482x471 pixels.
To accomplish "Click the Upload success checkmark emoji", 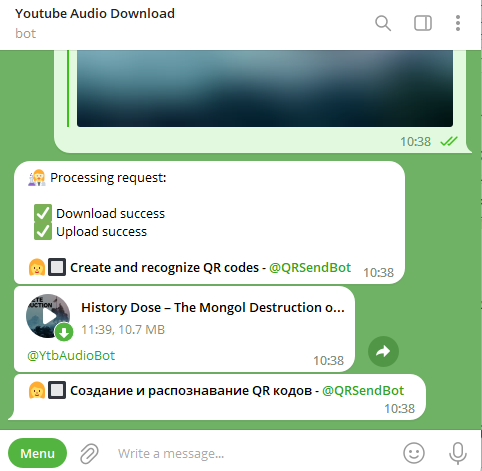I will coord(43,231).
